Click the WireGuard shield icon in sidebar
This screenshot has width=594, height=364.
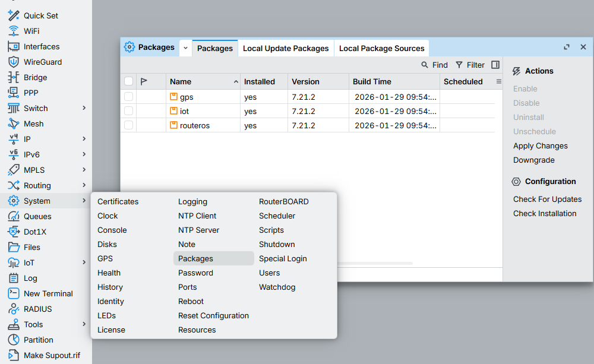(x=14, y=62)
